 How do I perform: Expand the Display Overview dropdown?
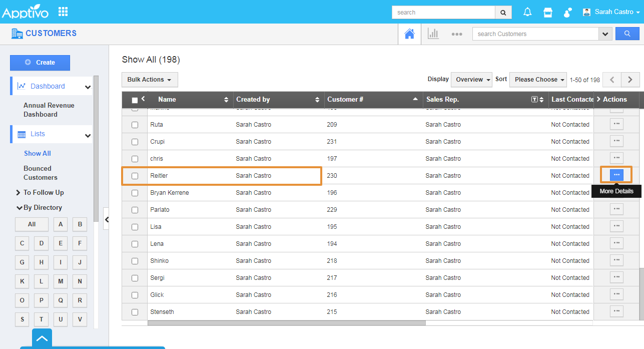pos(471,80)
